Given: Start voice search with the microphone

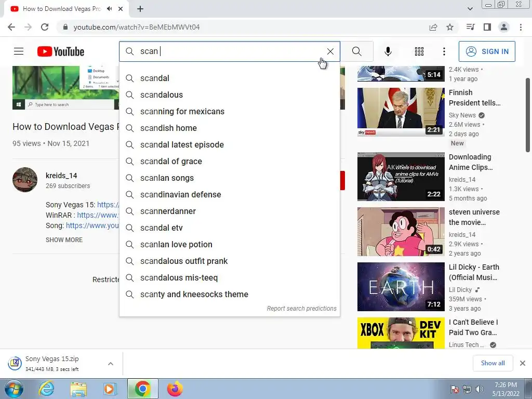Looking at the screenshot, I should (x=388, y=51).
